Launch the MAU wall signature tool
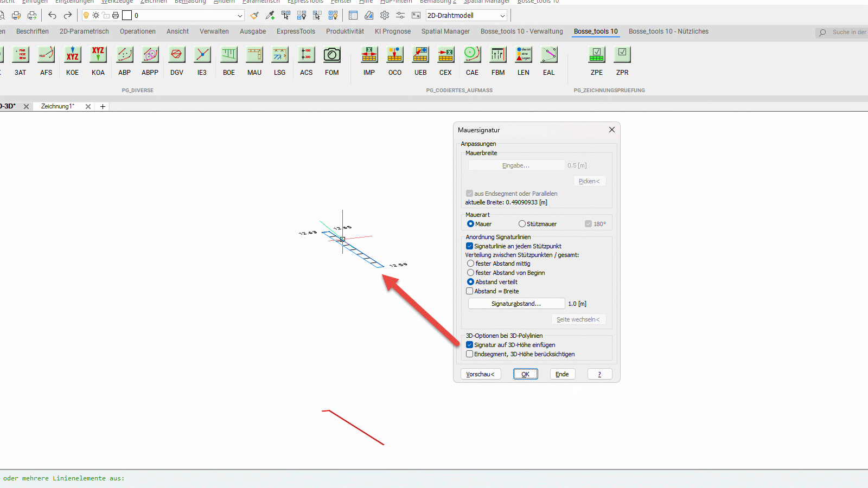 (x=254, y=55)
